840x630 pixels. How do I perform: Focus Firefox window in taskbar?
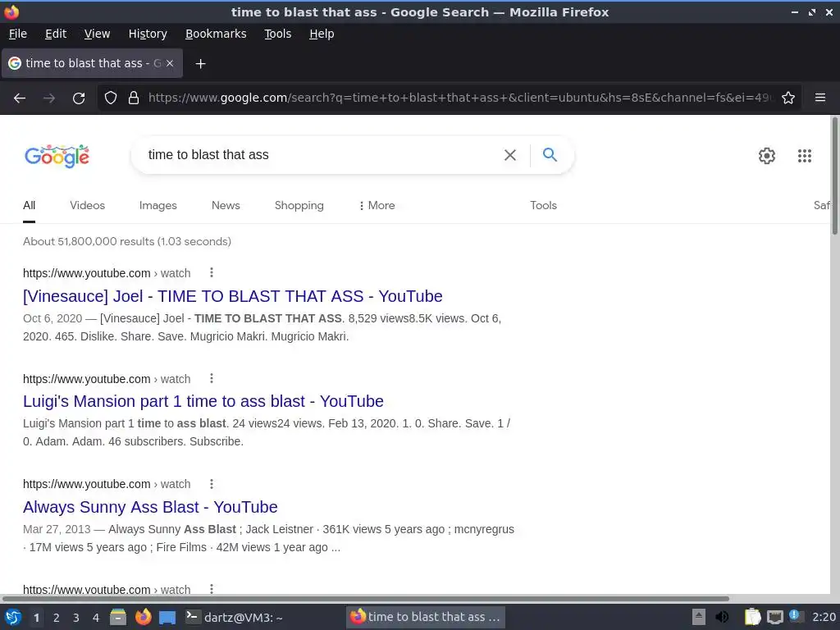click(x=426, y=617)
